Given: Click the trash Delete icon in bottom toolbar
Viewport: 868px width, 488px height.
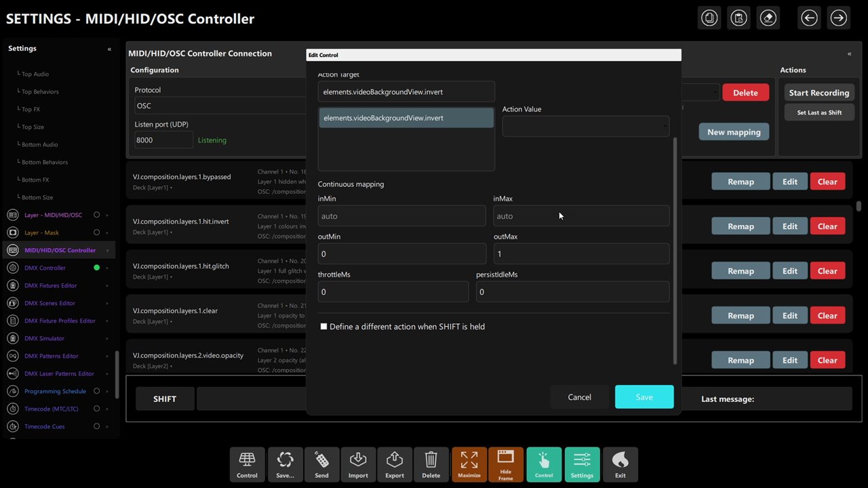Looking at the screenshot, I should click(x=431, y=464).
